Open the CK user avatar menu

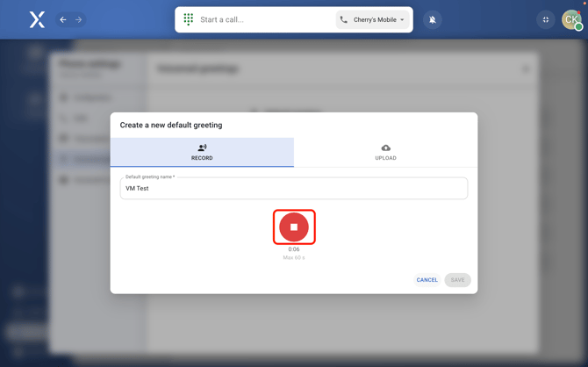(571, 19)
